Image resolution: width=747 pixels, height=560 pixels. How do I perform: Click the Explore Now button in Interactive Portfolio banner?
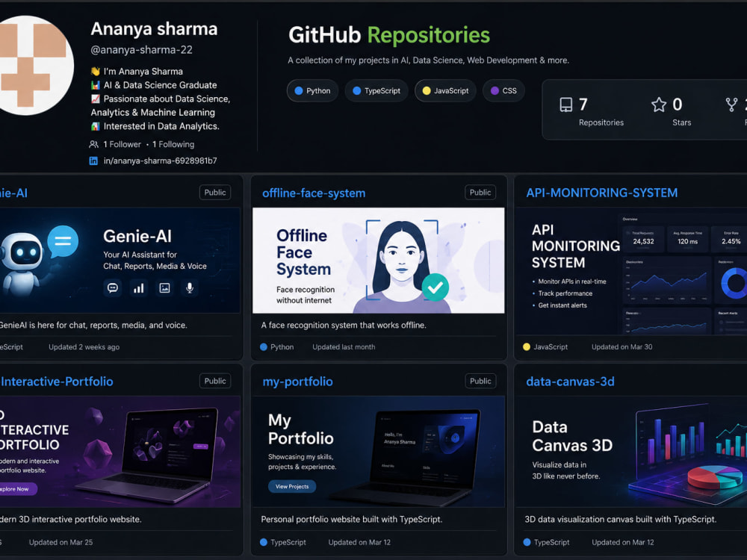[18, 488]
